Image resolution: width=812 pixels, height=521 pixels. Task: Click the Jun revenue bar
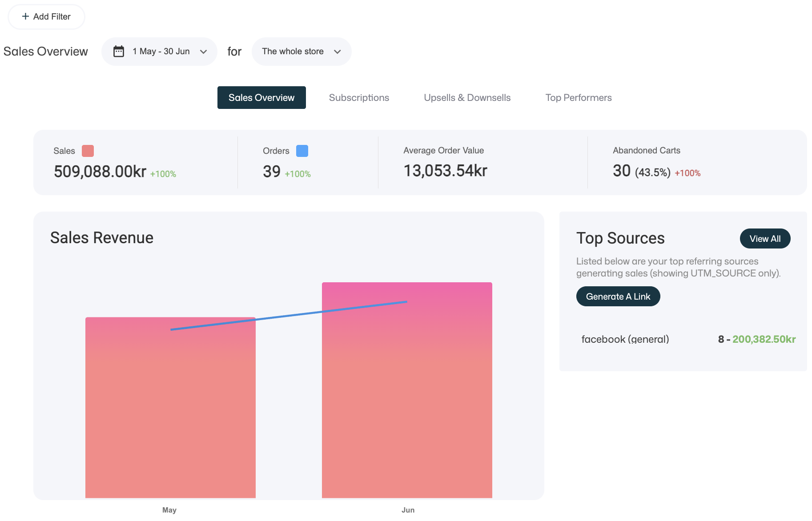[407, 400]
